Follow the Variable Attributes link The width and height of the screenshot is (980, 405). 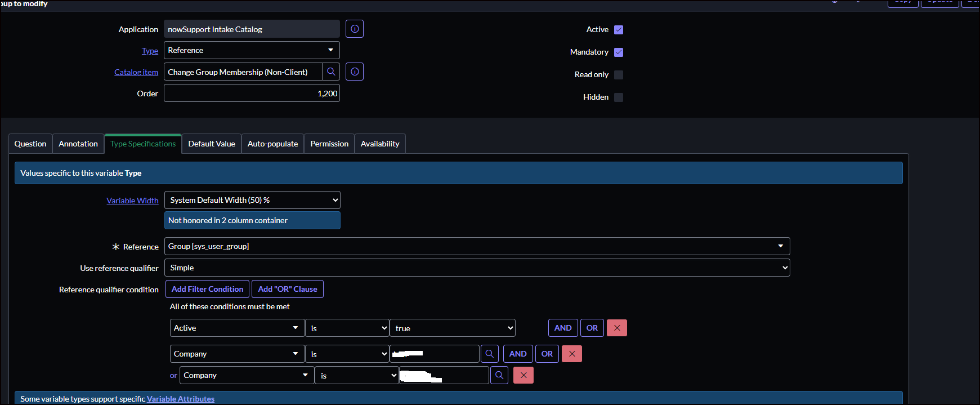(x=181, y=399)
